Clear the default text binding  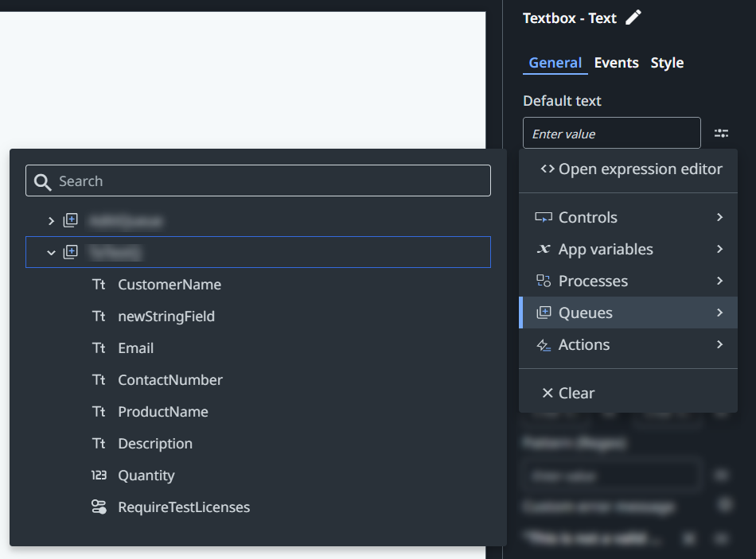(x=568, y=393)
